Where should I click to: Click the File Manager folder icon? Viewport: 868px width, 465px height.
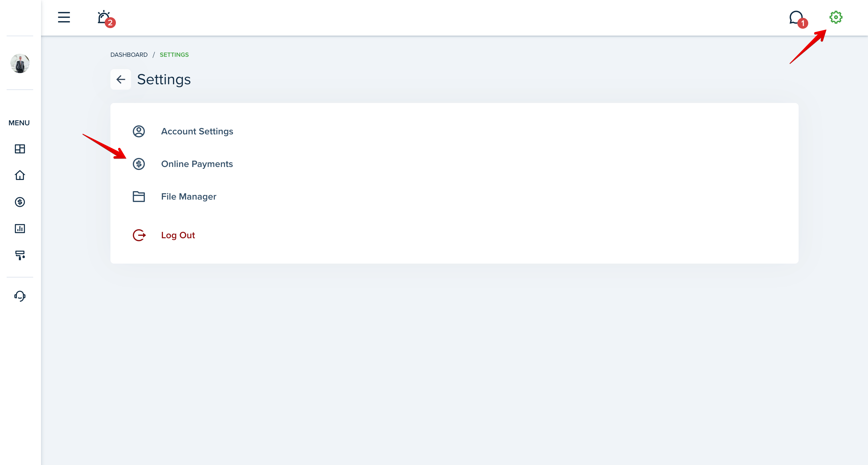139,197
